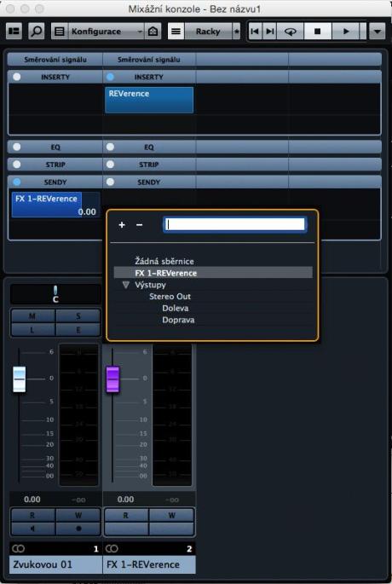
Task: Click the stereo link icon of channel 1
Action: [18, 548]
